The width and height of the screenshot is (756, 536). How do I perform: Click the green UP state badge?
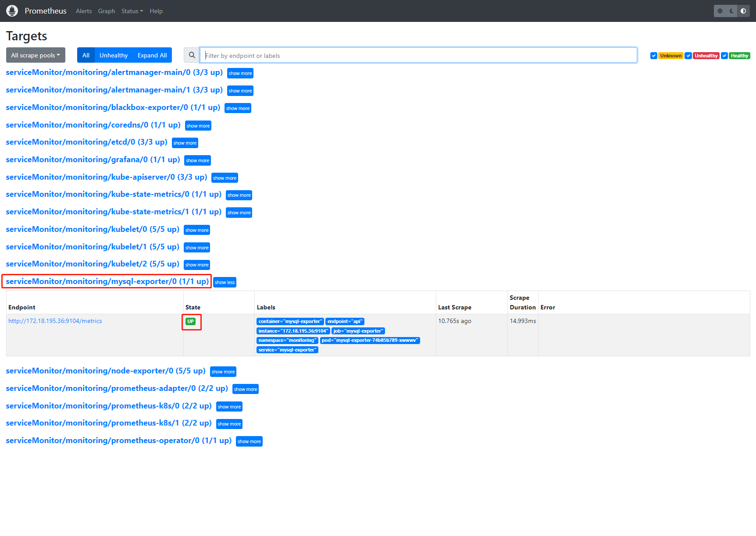tap(190, 321)
